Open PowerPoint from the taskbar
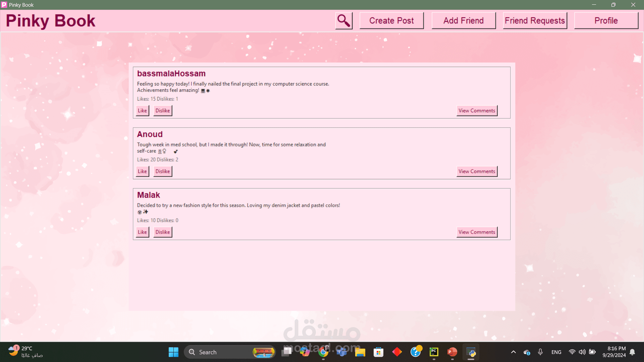 pyautogui.click(x=452, y=352)
